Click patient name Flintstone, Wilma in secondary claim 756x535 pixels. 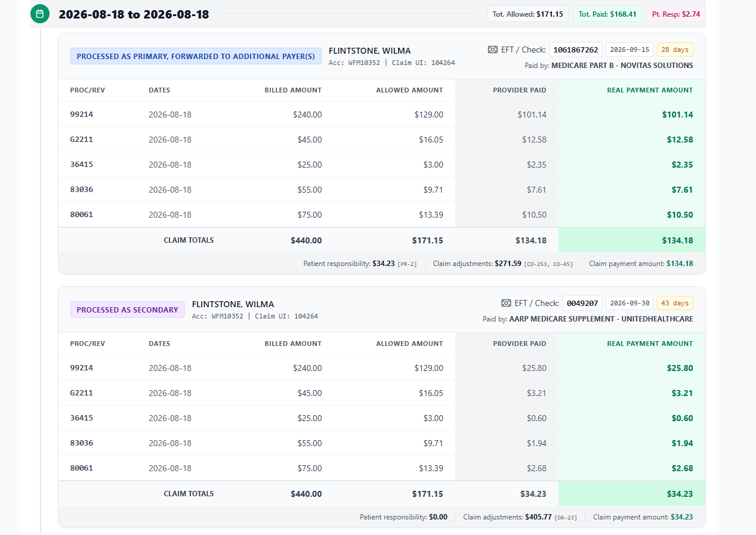pyautogui.click(x=233, y=304)
